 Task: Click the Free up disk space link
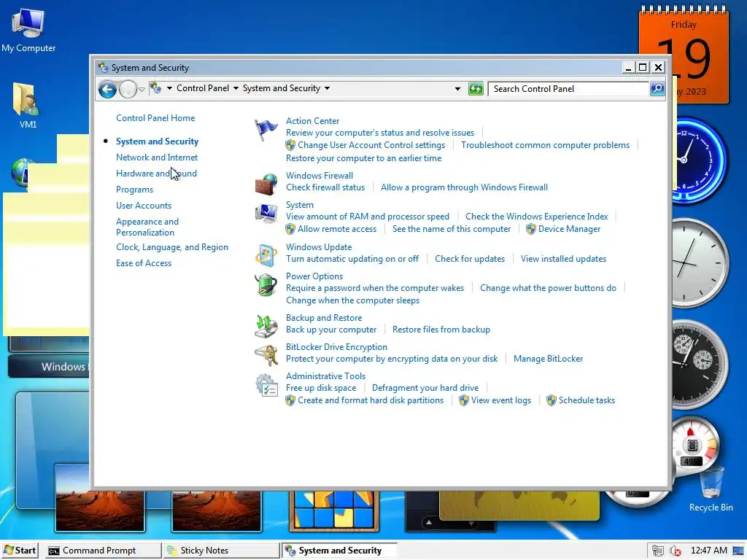(x=321, y=388)
